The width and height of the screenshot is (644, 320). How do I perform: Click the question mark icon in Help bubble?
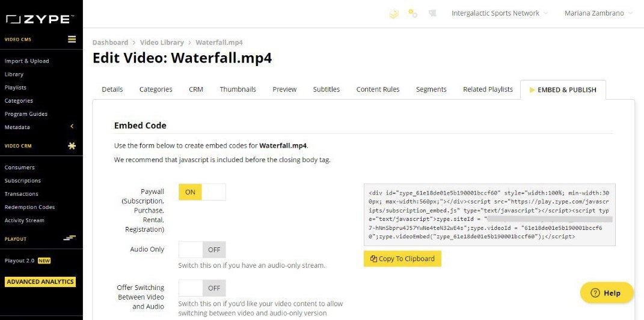[595, 293]
